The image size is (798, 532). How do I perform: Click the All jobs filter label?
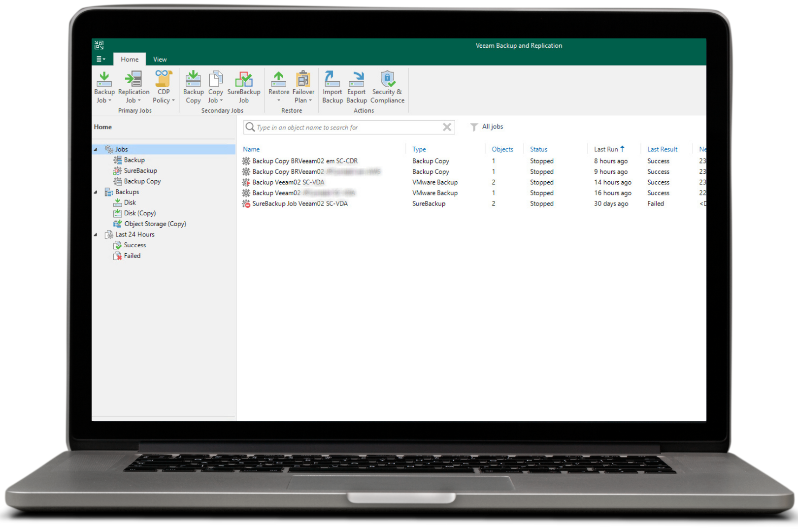coord(493,127)
